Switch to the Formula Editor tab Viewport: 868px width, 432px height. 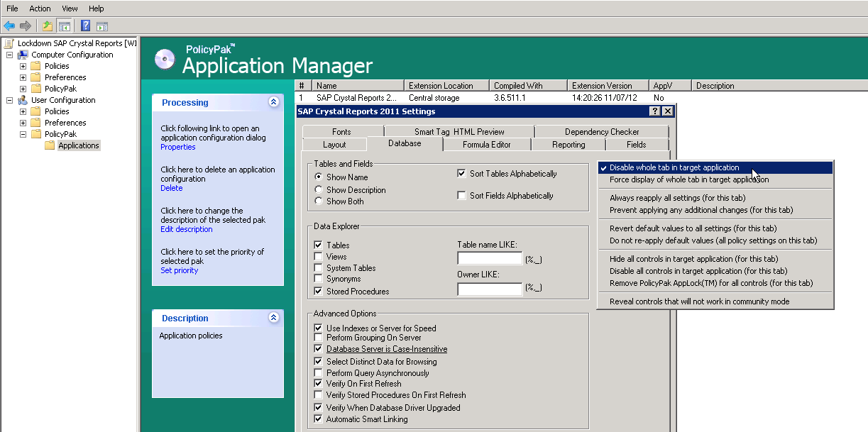tap(487, 145)
